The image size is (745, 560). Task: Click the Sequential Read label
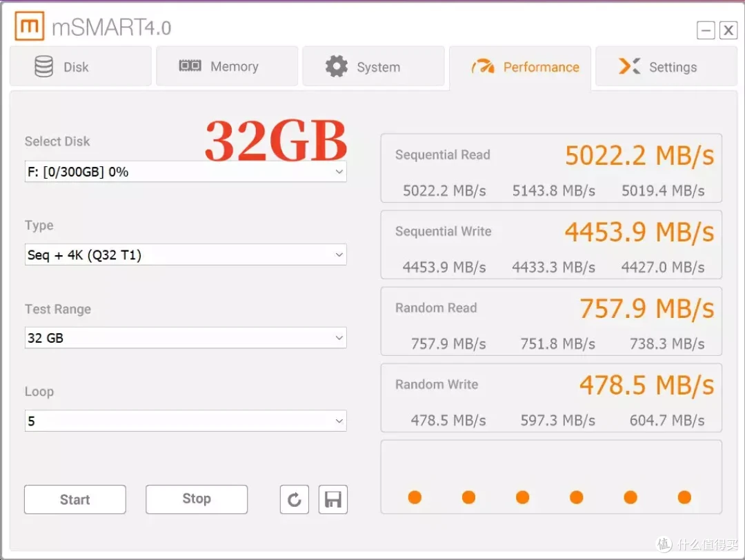click(443, 155)
